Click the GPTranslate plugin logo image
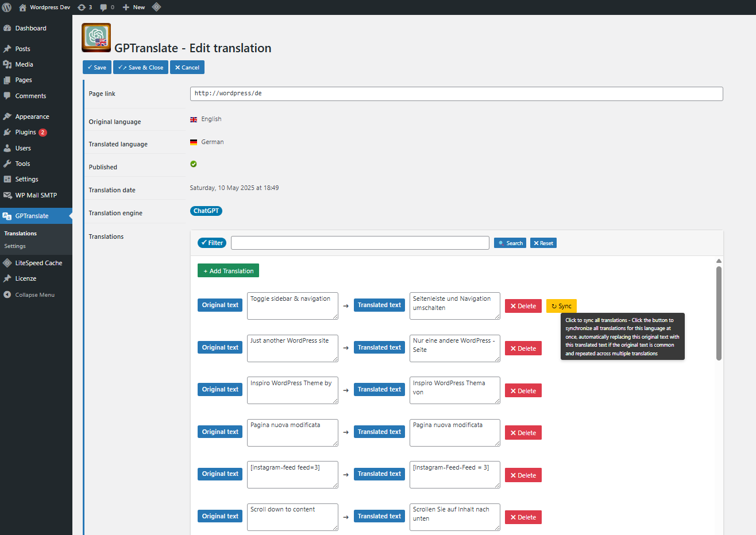This screenshot has height=535, width=756. [96, 37]
